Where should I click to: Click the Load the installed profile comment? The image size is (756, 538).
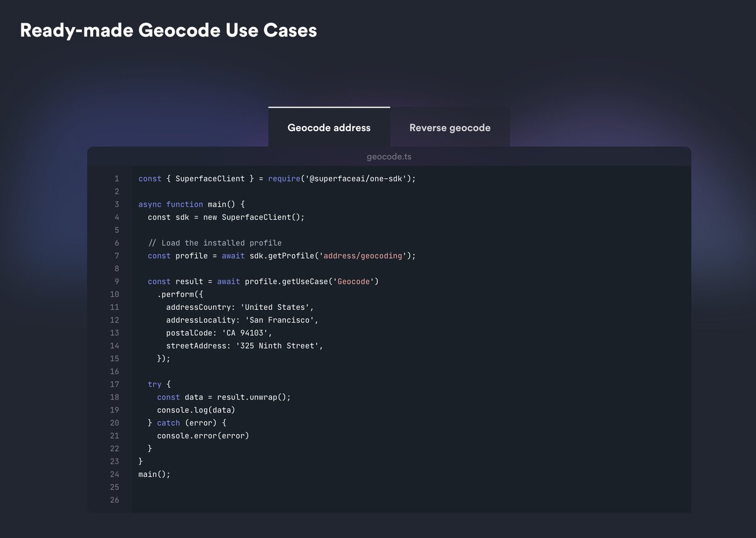(215, 243)
